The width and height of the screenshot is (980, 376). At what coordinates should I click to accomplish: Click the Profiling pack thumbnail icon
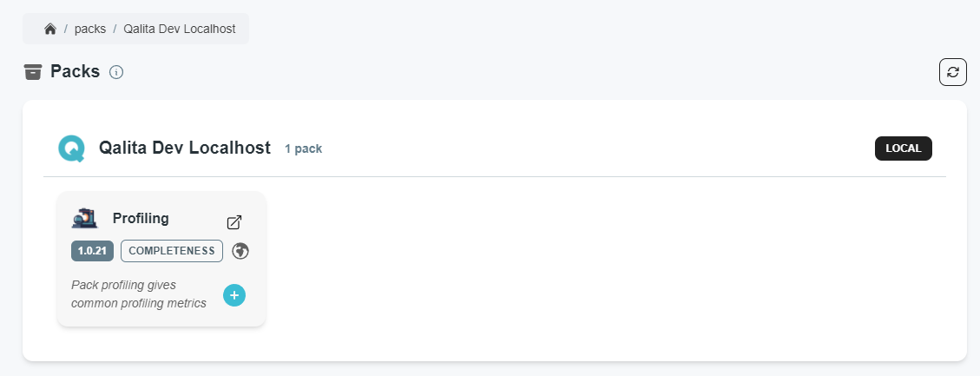84,219
